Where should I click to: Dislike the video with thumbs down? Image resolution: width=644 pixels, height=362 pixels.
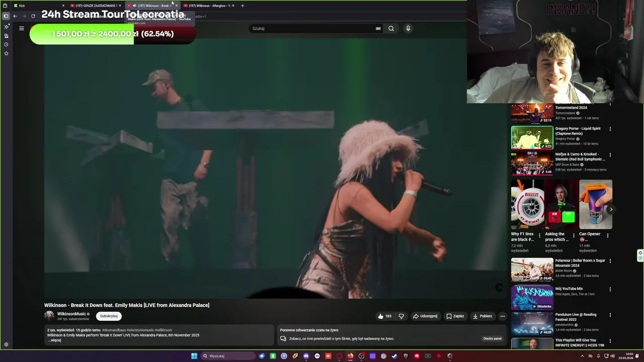[x=401, y=316]
